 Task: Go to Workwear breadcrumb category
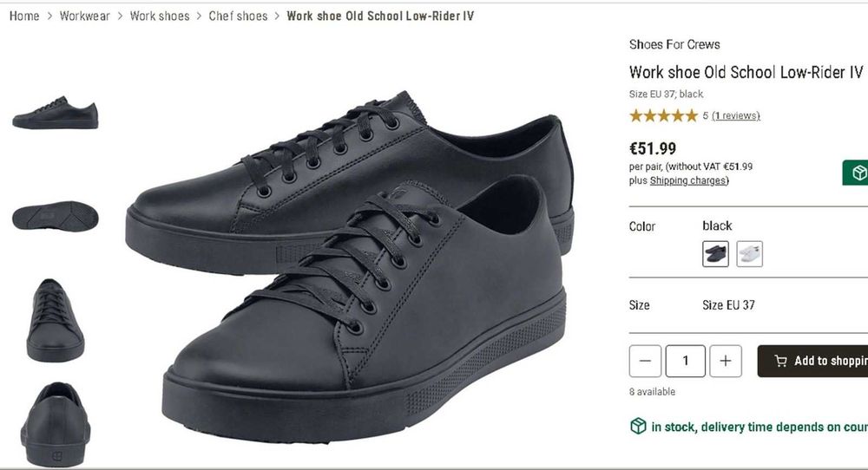[x=84, y=16]
